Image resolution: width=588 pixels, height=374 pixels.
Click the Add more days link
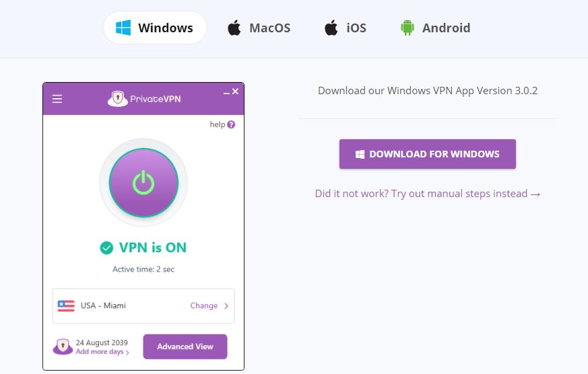point(100,352)
